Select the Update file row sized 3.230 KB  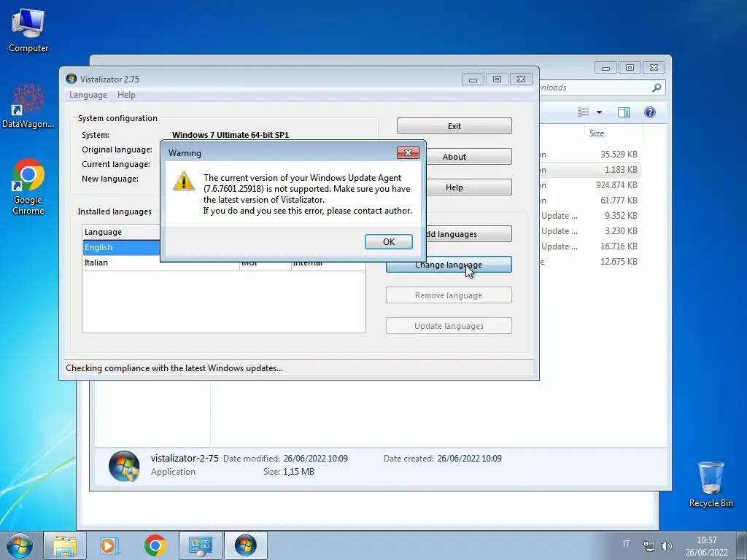pyautogui.click(x=589, y=231)
